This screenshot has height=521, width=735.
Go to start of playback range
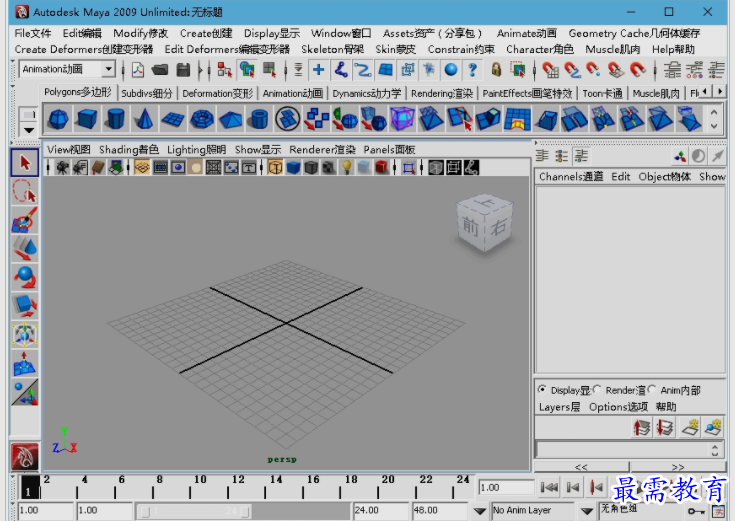click(x=549, y=487)
